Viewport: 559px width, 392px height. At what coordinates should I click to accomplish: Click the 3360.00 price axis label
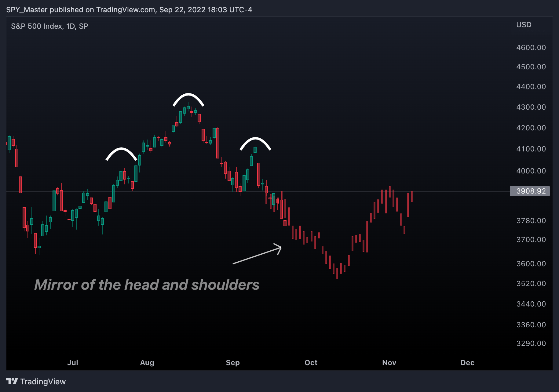click(531, 325)
